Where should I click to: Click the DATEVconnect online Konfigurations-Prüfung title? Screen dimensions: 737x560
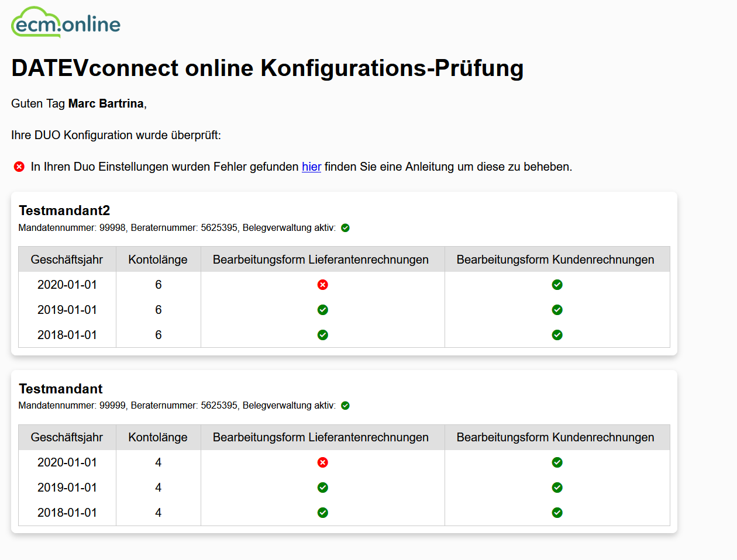click(x=267, y=68)
